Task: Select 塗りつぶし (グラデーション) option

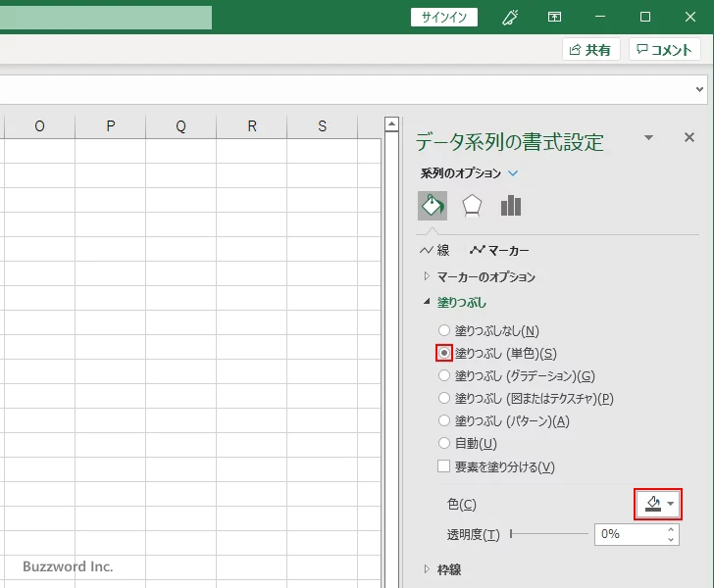Action: [444, 375]
